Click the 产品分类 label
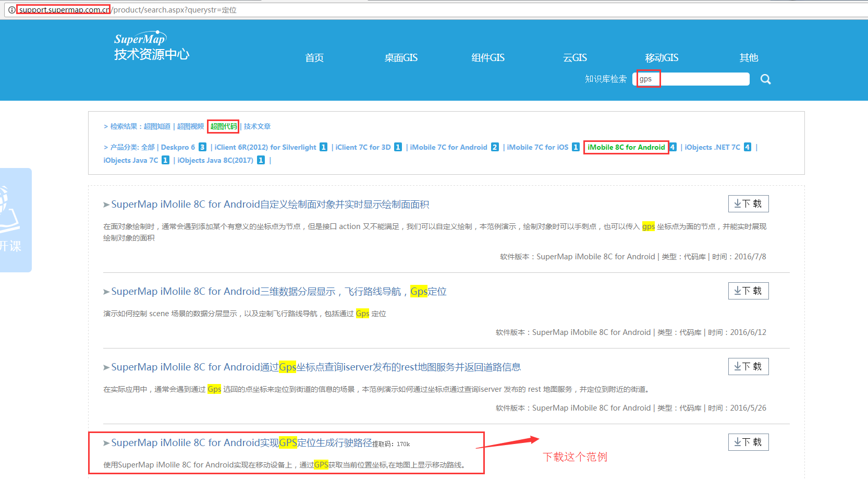868x480 pixels. (124, 147)
